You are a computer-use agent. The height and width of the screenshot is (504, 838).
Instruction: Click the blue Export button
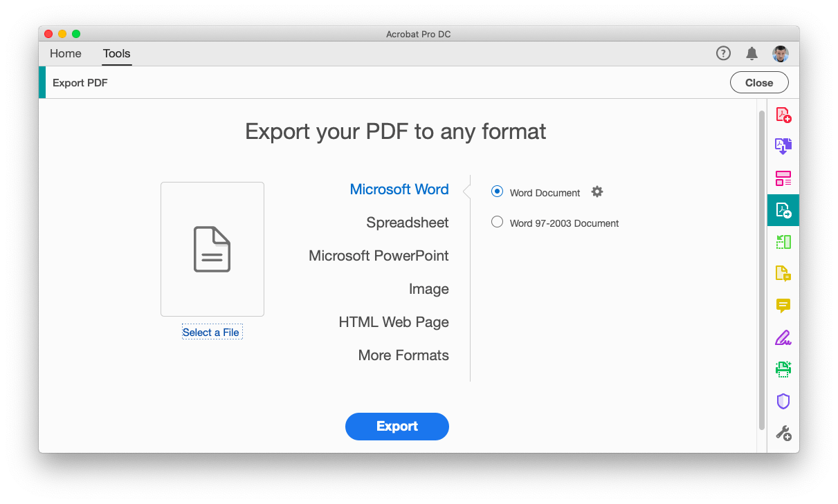tap(397, 427)
